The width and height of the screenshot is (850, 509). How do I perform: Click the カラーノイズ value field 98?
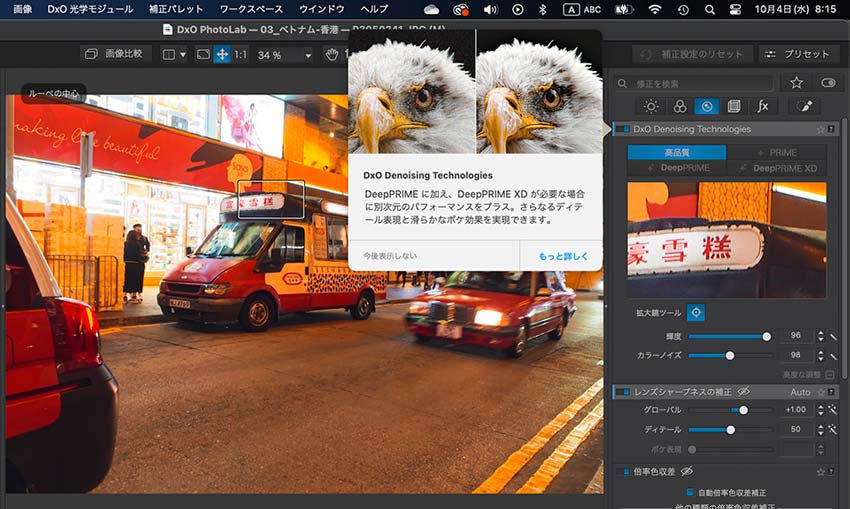coord(796,355)
